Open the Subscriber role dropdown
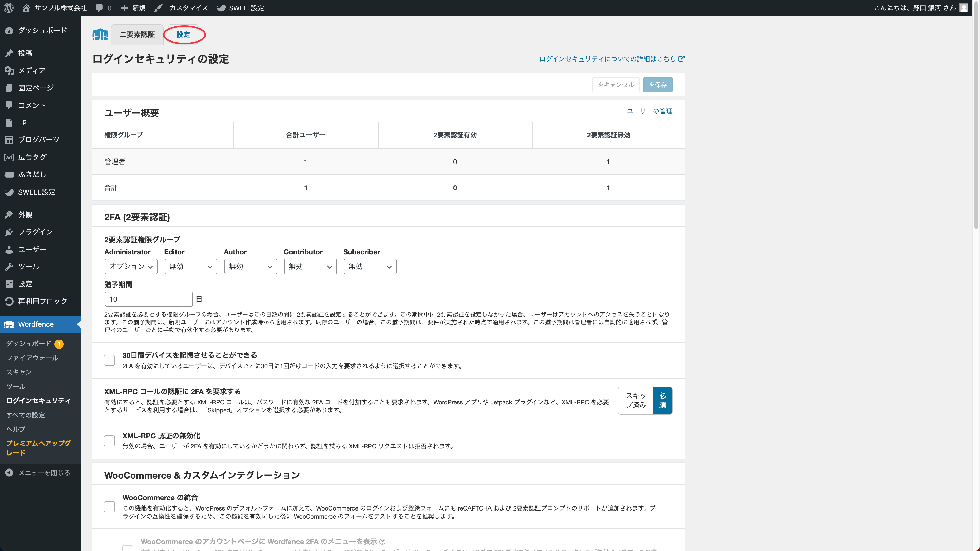 pos(370,267)
